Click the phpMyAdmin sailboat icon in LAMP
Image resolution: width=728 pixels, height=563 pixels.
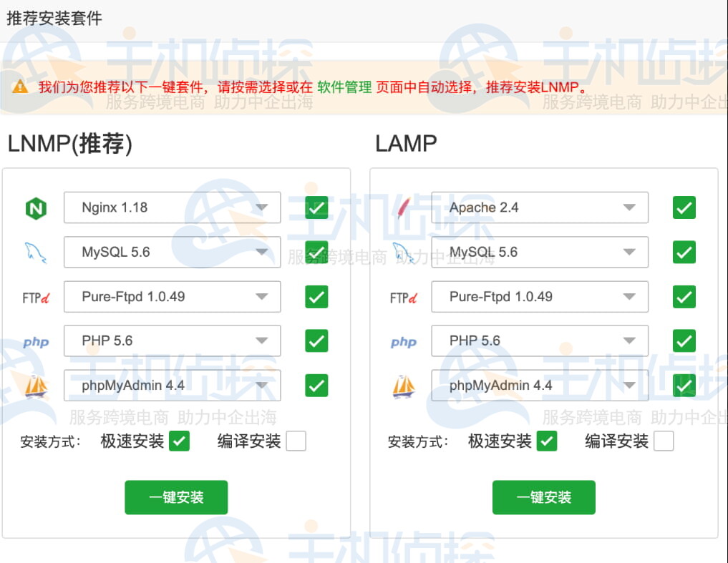click(404, 386)
